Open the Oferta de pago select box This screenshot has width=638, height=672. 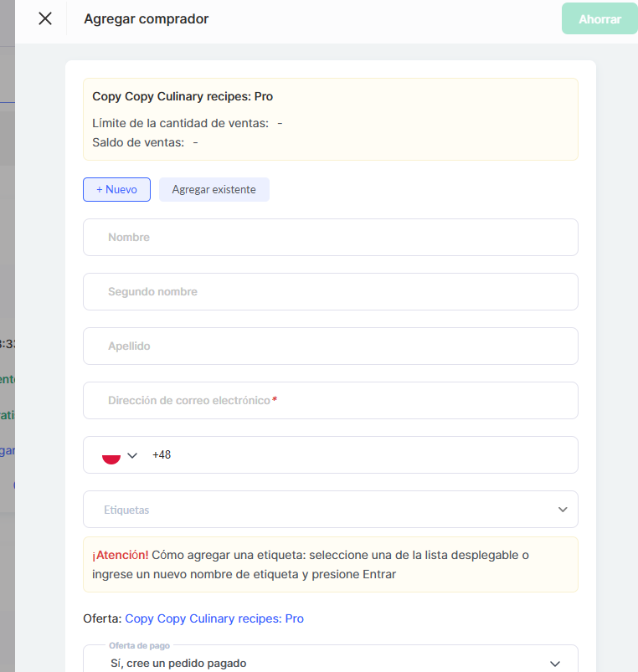point(318,662)
